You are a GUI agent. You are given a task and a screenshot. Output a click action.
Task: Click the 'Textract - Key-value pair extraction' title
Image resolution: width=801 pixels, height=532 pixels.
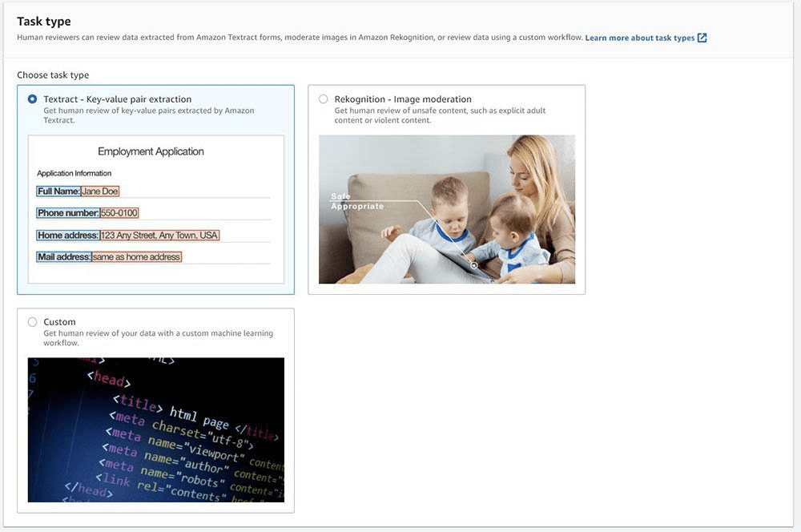[118, 99]
